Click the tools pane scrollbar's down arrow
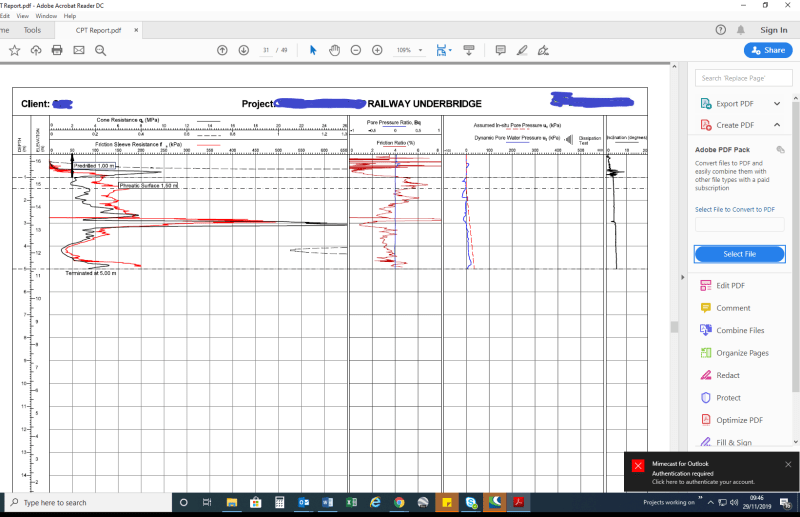 point(795,441)
